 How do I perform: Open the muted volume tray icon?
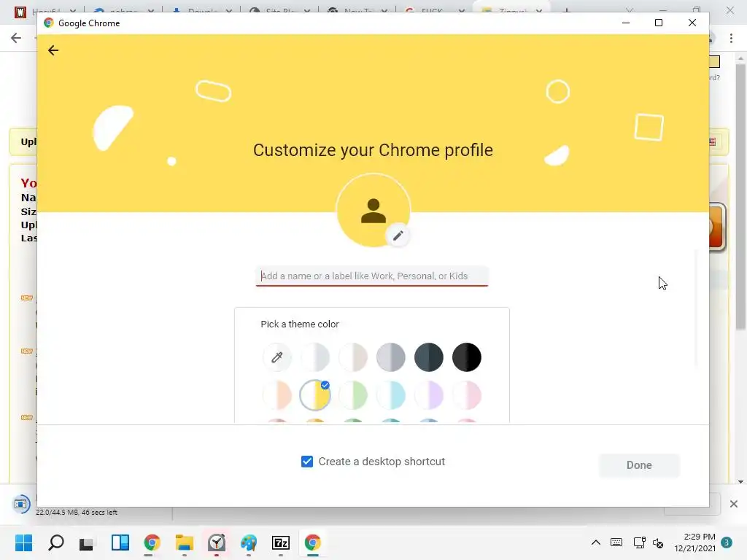(x=658, y=542)
